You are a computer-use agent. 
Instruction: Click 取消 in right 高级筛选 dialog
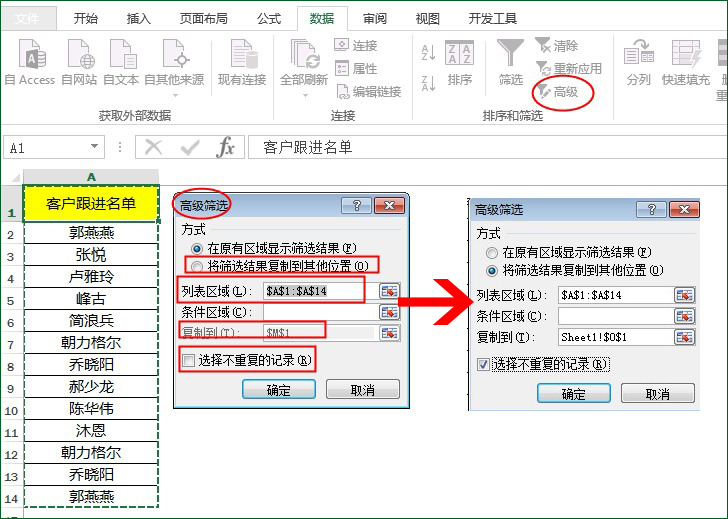[x=658, y=393]
